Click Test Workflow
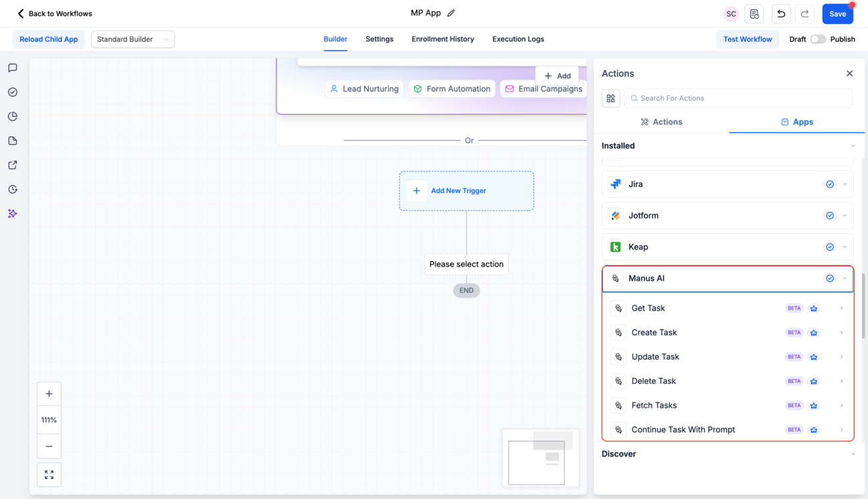Viewport: 868px width, 499px height. click(747, 39)
